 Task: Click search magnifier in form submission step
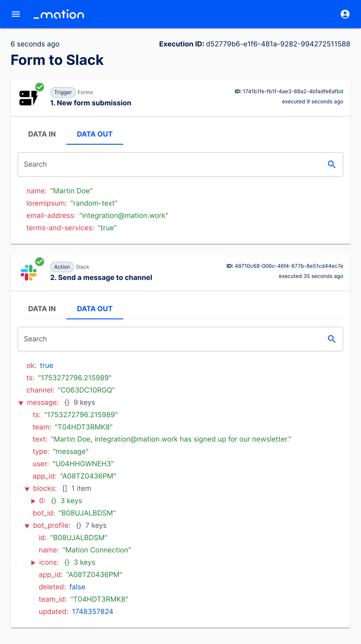[332, 165]
